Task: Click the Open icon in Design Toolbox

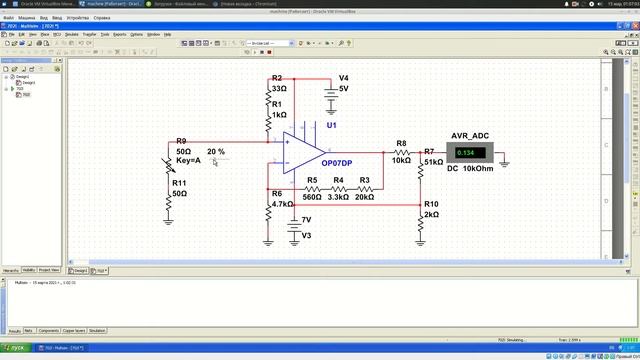Action: pyautogui.click(x=15, y=69)
